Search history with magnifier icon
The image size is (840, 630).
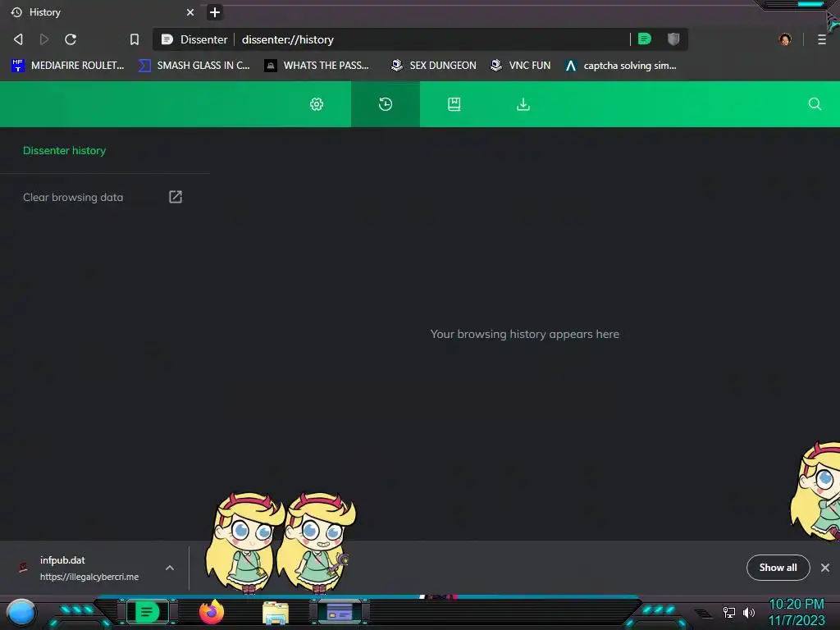click(x=815, y=104)
